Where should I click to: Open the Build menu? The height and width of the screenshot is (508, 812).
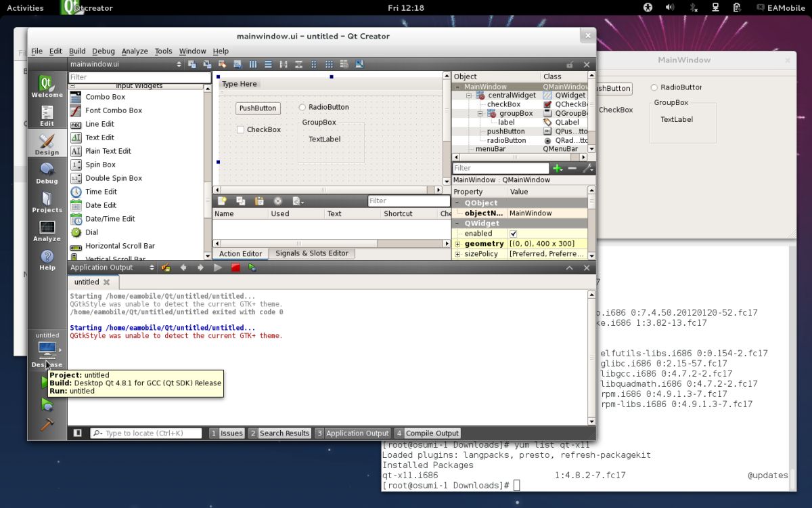coord(77,51)
